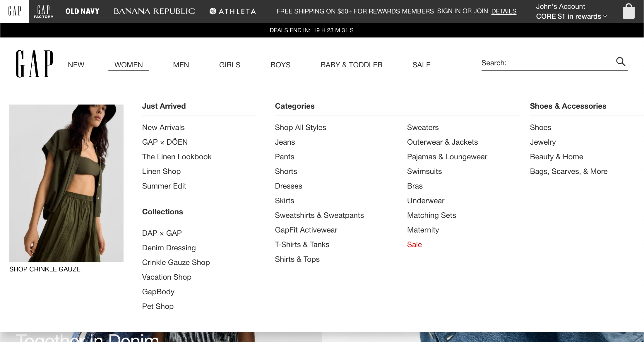Viewport: 644px width, 342px height.
Task: Sign in or join rewards
Action: pyautogui.click(x=462, y=11)
